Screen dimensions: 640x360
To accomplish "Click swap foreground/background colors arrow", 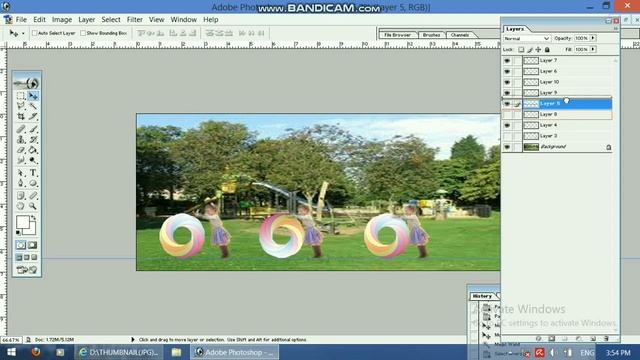I will coord(33,218).
